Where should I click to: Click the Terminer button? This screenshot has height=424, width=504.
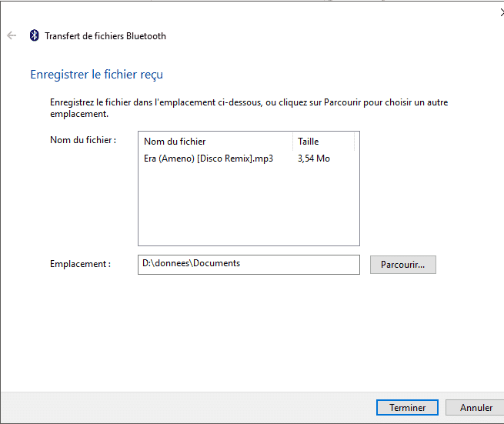click(x=407, y=407)
